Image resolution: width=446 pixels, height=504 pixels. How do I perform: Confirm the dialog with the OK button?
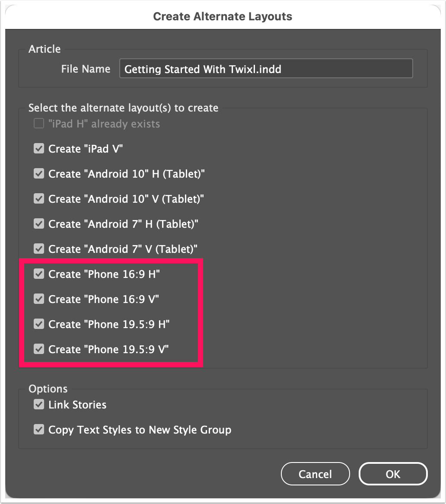click(x=393, y=474)
